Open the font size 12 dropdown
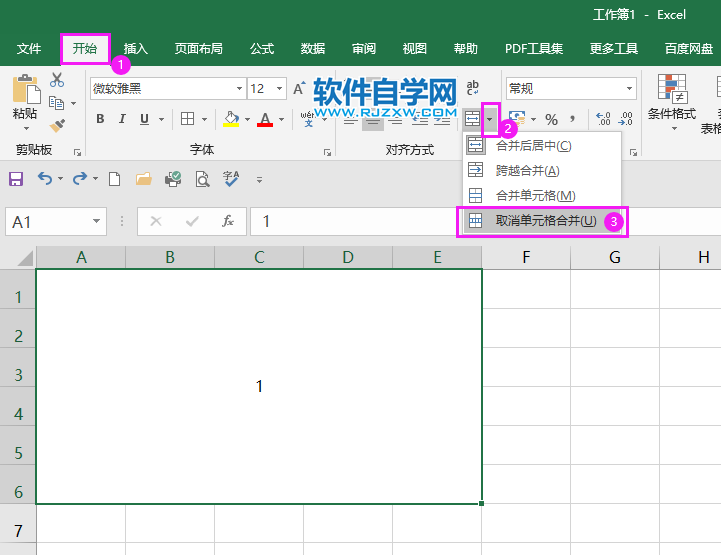Screen dimensions: 721x555 point(279,88)
